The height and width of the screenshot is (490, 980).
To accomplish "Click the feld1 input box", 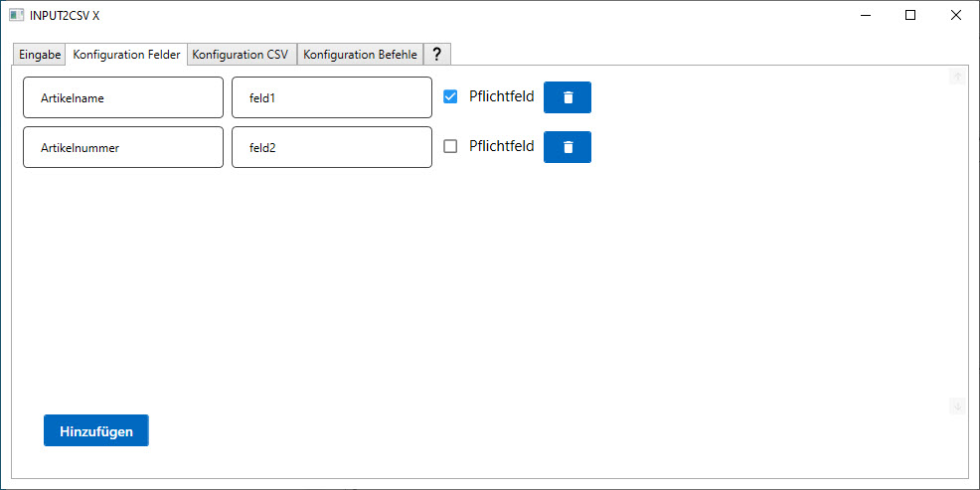I will pyautogui.click(x=332, y=97).
